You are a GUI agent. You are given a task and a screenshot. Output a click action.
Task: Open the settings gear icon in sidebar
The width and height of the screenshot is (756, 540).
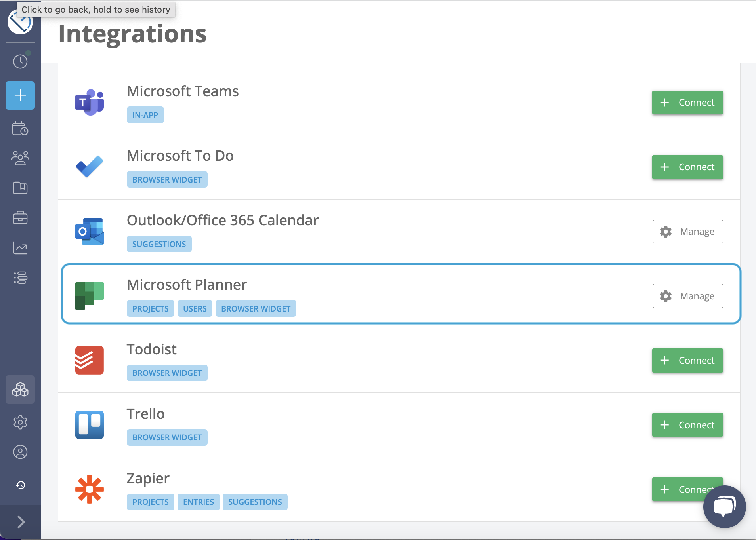pos(20,422)
